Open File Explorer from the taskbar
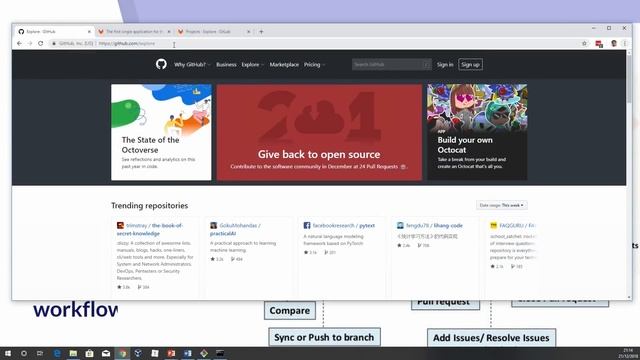Image resolution: width=640 pixels, height=360 pixels. (73, 353)
